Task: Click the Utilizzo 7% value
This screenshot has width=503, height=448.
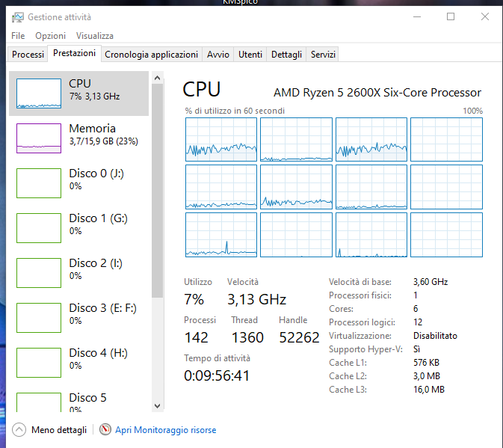Action: (194, 299)
